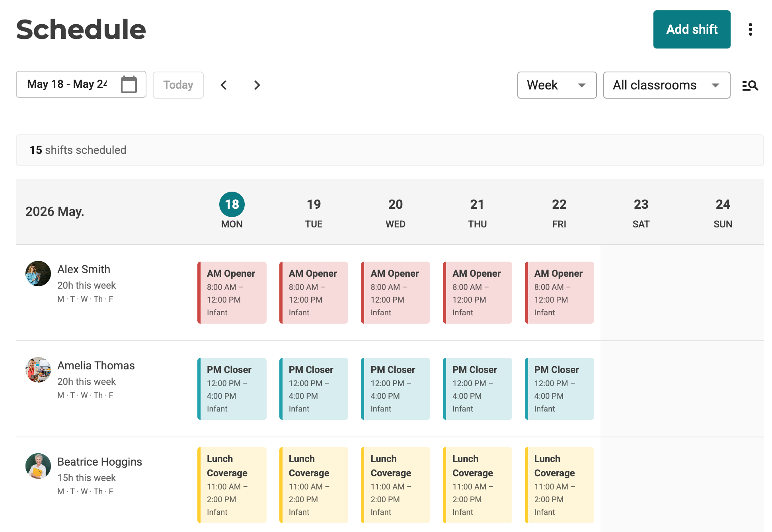Screen dimensions: 772x532
Task: Open the calendar date picker icon
Action: tap(129, 84)
